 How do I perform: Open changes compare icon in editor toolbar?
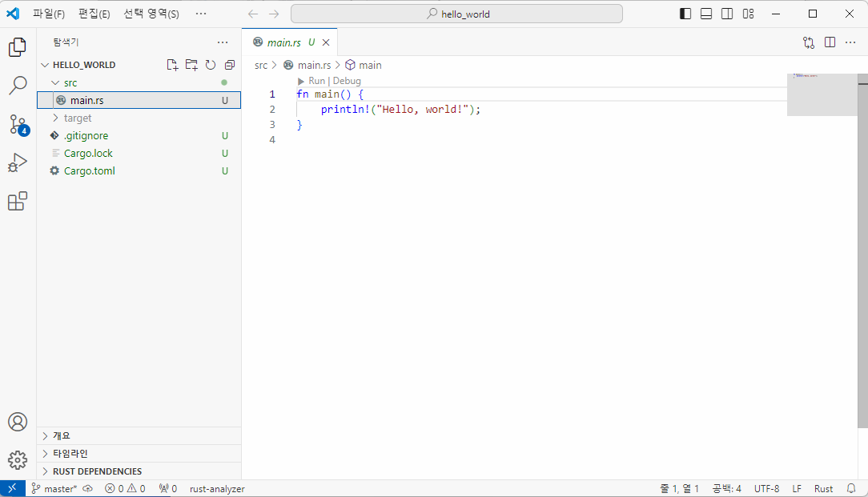809,42
